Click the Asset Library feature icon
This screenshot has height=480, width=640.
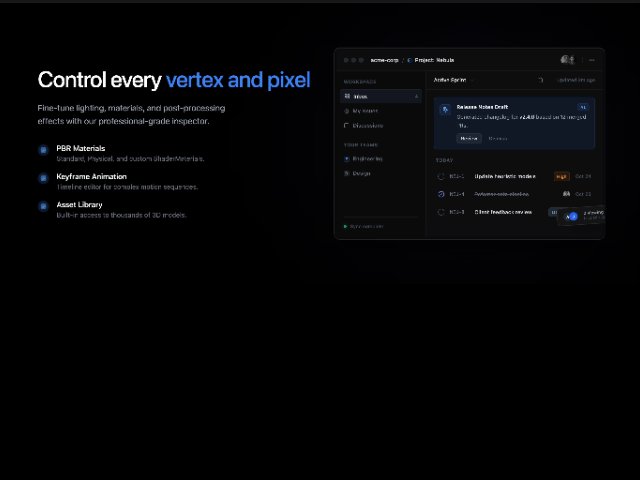point(43,206)
